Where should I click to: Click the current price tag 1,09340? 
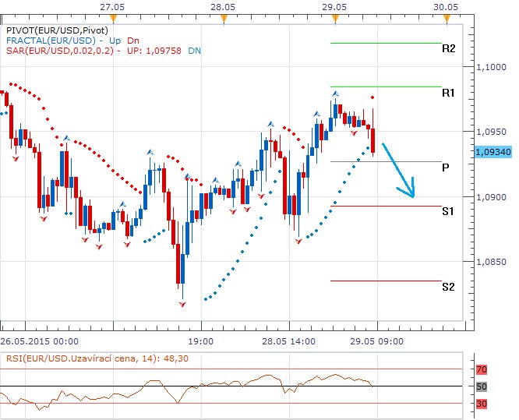(x=493, y=153)
